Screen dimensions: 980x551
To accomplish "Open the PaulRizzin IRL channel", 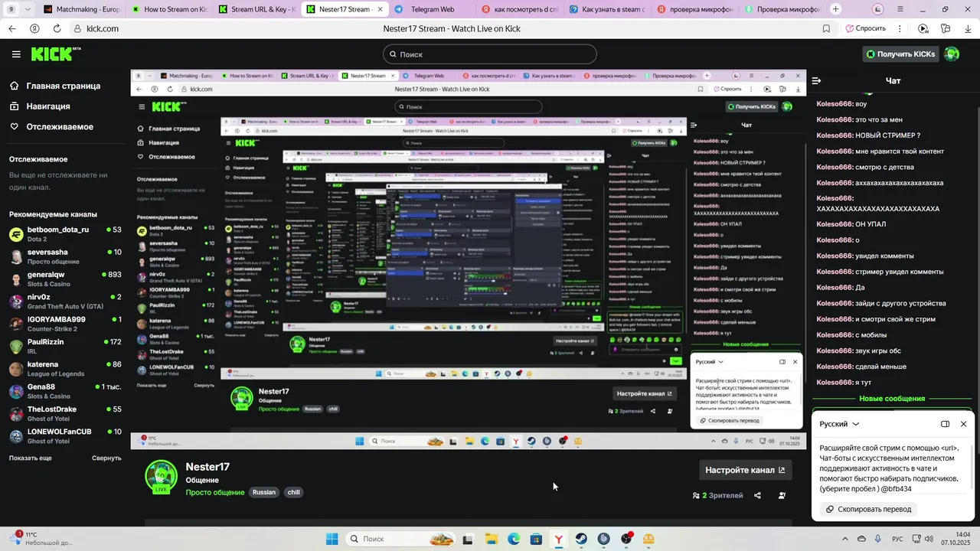I will (65, 347).
